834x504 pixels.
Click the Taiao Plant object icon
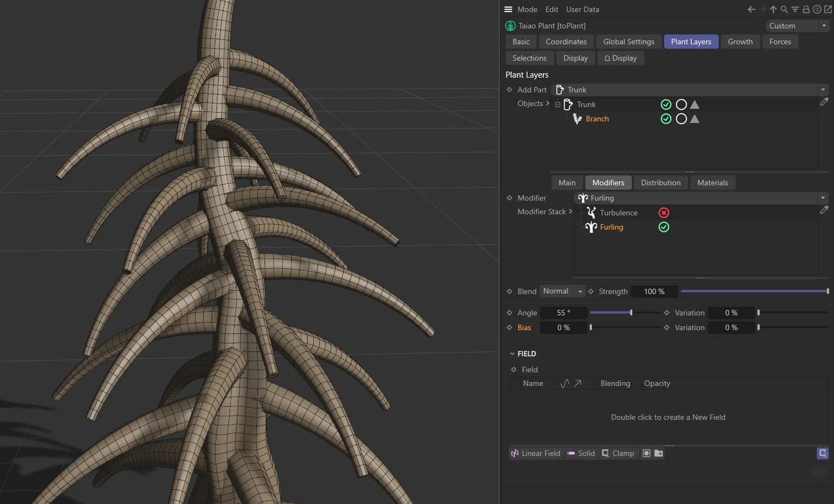[x=510, y=26]
